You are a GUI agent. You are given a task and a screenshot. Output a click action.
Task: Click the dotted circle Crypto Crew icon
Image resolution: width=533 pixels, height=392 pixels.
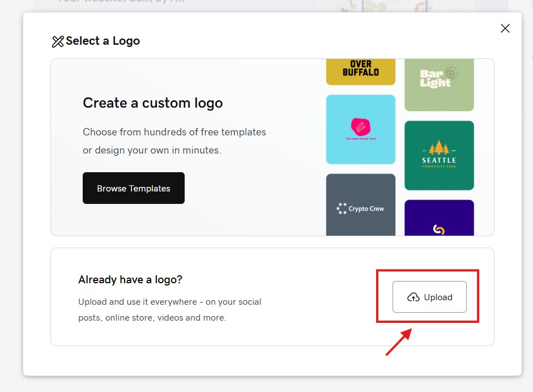tap(342, 208)
